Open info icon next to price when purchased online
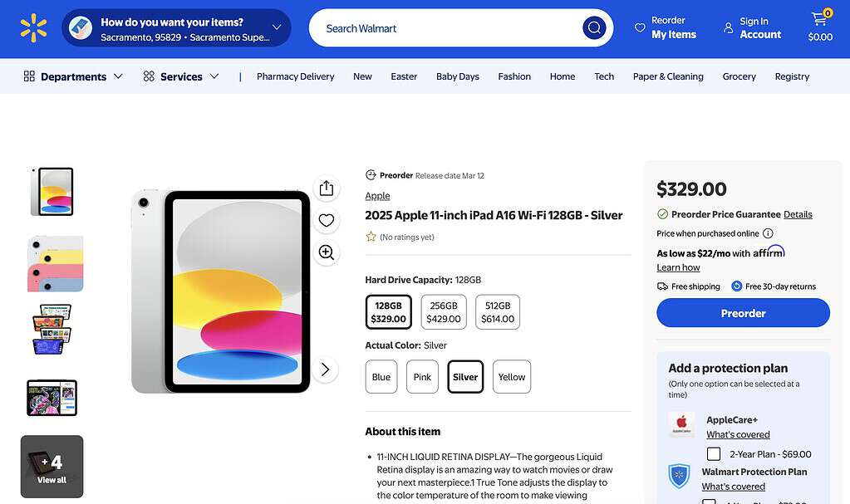Viewport: 850px width, 504px height. click(768, 233)
